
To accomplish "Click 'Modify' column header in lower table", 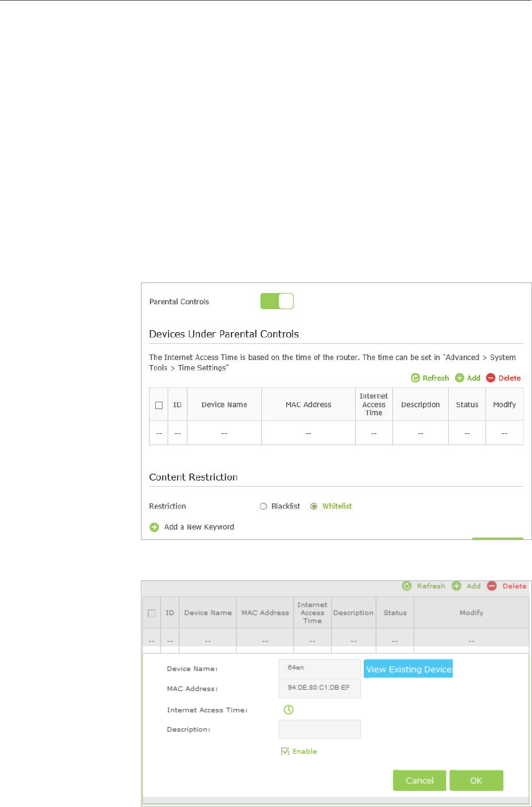I will [x=471, y=613].
